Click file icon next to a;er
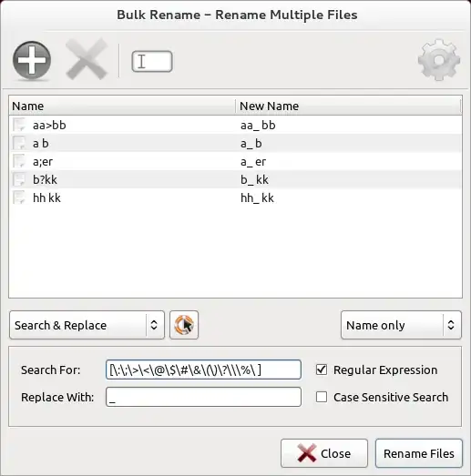The height and width of the screenshot is (476, 471). 19,161
